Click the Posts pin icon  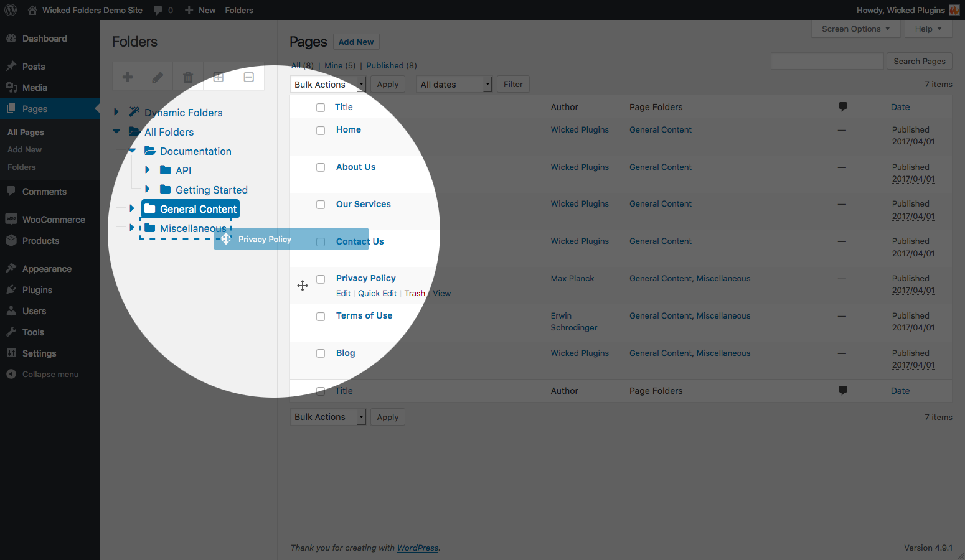click(x=11, y=66)
